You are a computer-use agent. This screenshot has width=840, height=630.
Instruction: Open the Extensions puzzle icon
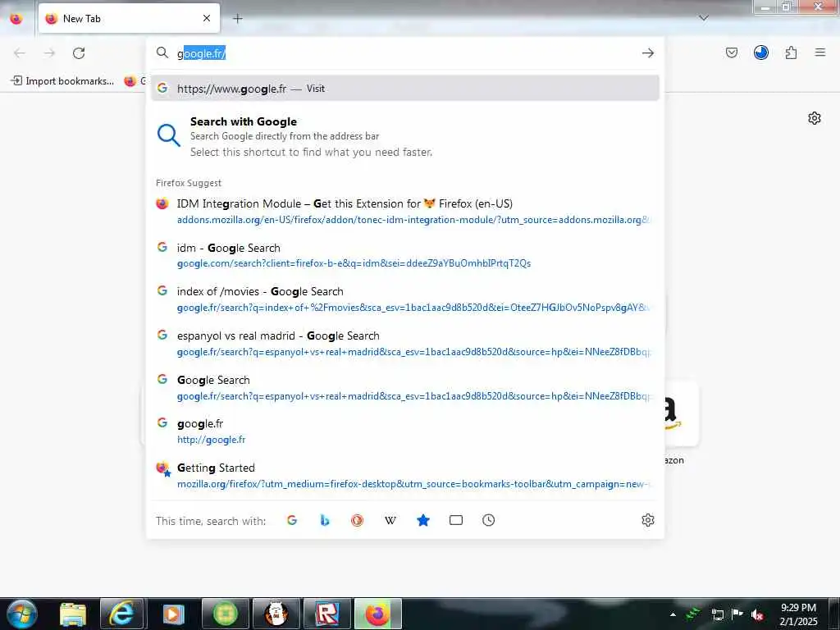coord(791,52)
